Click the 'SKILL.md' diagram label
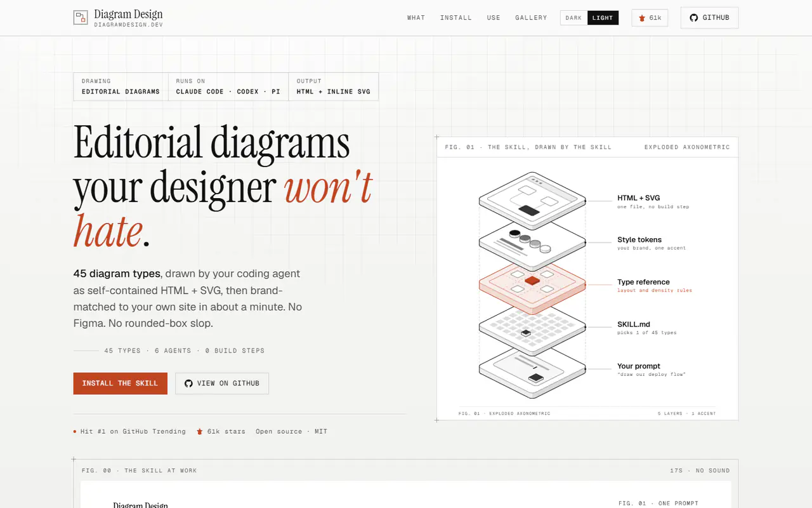 click(634, 324)
